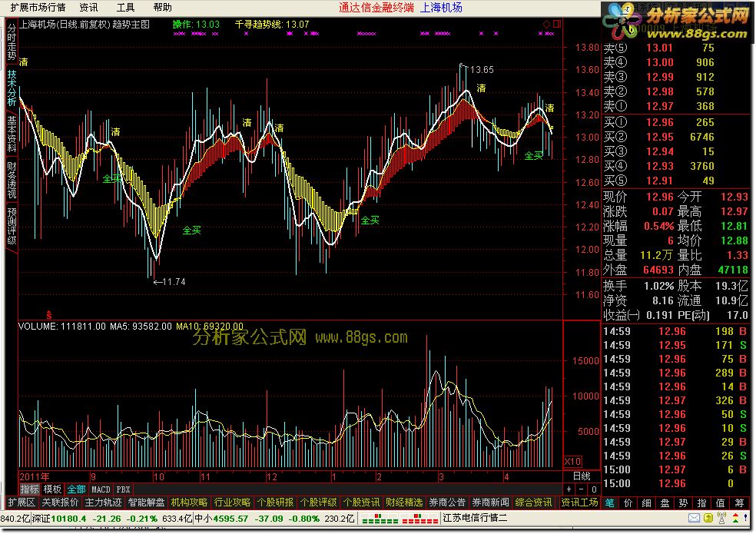Open the 帮助 menu
Image resolution: width=756 pixels, height=534 pixels.
click(x=162, y=7)
